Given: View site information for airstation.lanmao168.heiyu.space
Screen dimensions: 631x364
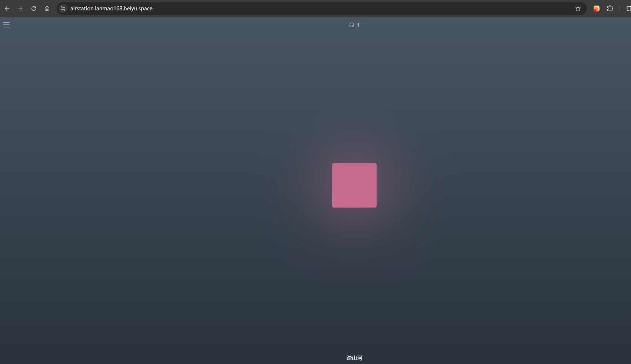Looking at the screenshot, I should tap(63, 9).
